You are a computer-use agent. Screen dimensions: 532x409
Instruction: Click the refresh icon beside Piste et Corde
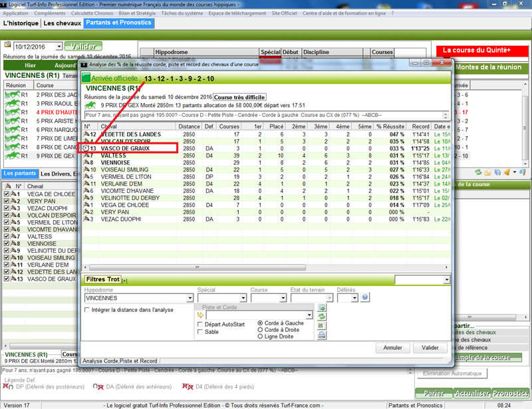323,317
